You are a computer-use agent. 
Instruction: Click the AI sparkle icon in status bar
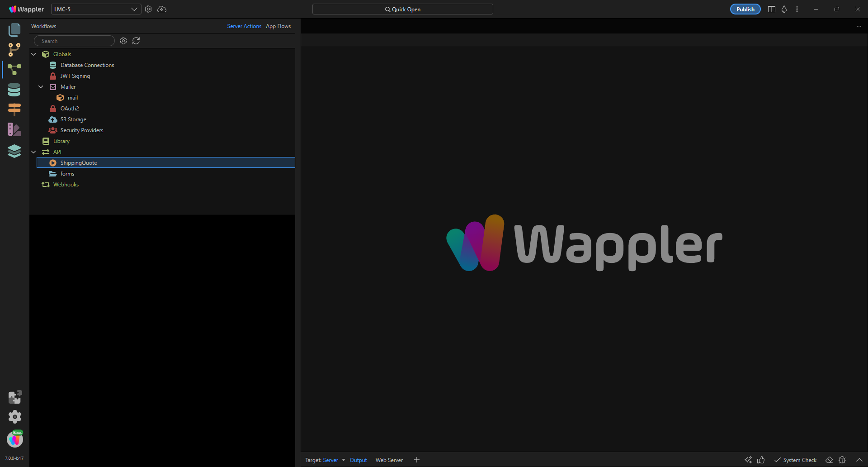[748, 460]
